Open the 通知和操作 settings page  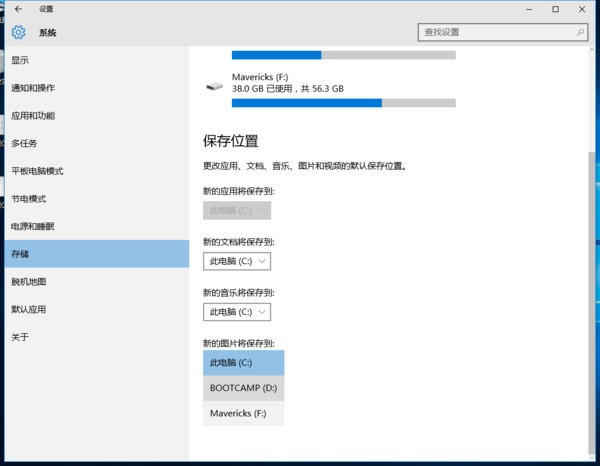point(33,88)
